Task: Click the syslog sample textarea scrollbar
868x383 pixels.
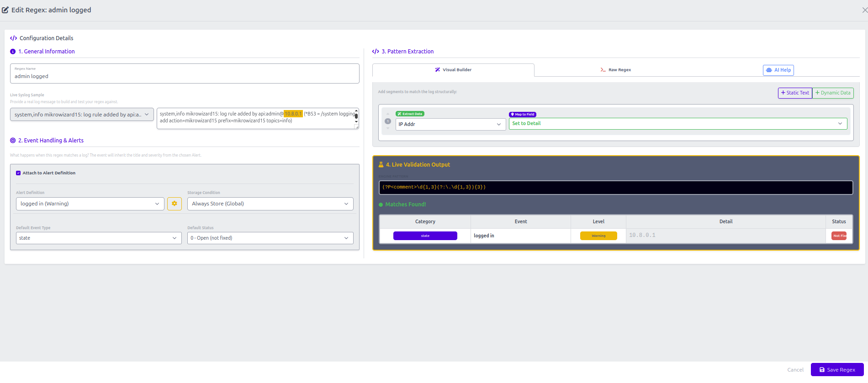Action: [x=356, y=116]
